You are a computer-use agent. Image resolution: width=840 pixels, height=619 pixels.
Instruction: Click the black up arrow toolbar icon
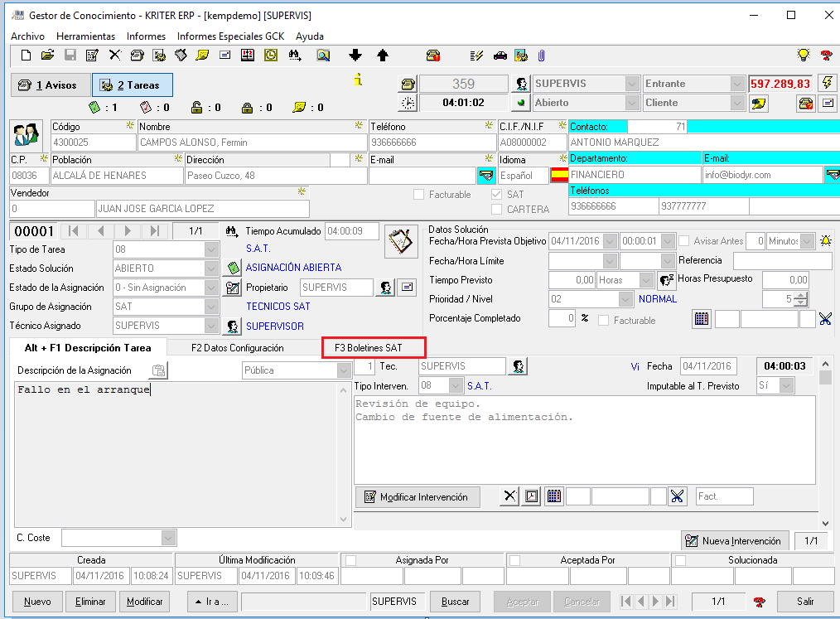click(x=383, y=56)
